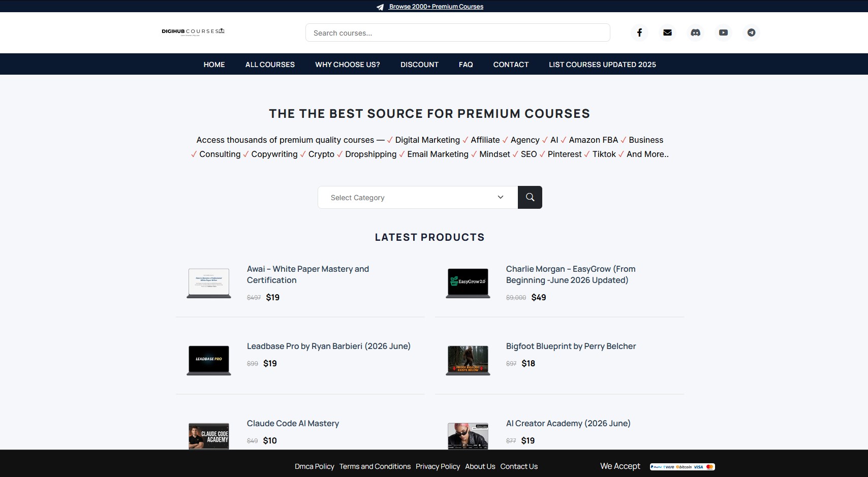Click the We Accept footer text
This screenshot has height=477, width=868.
coord(620,466)
